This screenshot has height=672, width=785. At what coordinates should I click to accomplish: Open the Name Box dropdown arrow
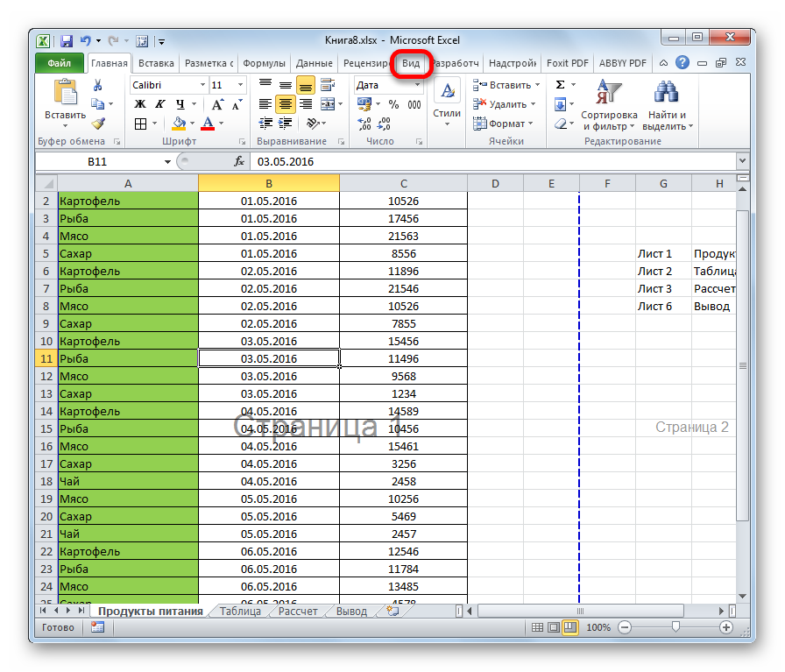pos(168,162)
